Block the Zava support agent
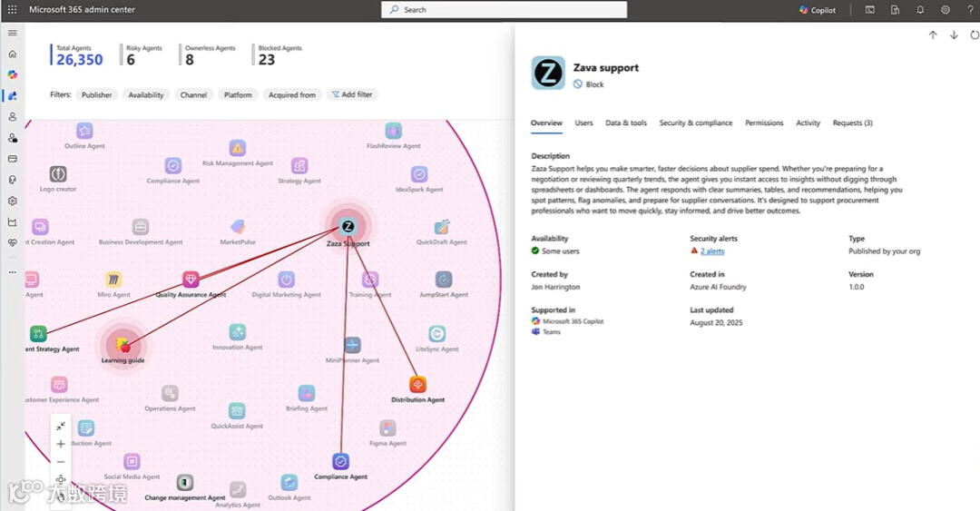The height and width of the screenshot is (511, 980). click(589, 84)
